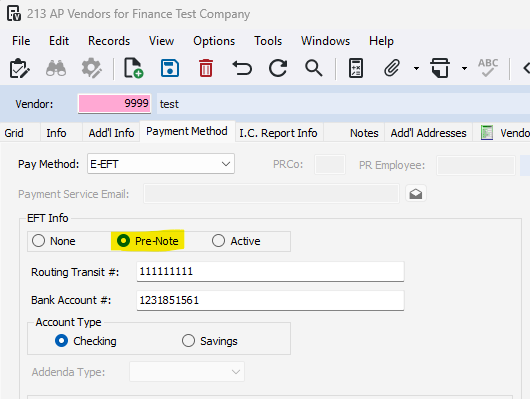Open the File menu

(21, 41)
